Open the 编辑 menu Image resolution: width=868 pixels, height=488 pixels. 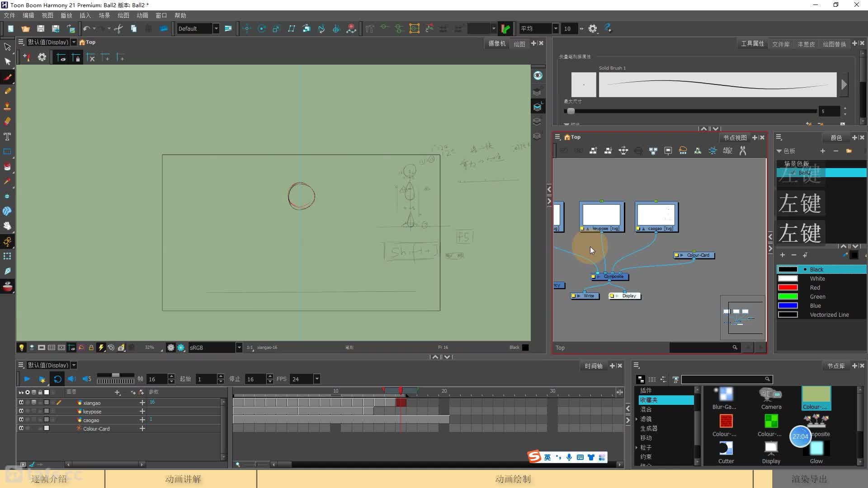point(28,15)
